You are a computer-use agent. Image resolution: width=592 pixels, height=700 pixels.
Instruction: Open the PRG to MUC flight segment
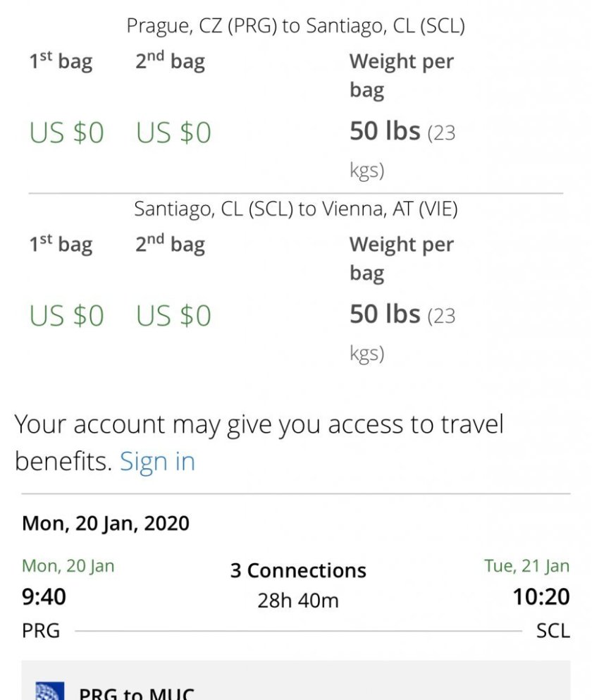[x=136, y=694]
